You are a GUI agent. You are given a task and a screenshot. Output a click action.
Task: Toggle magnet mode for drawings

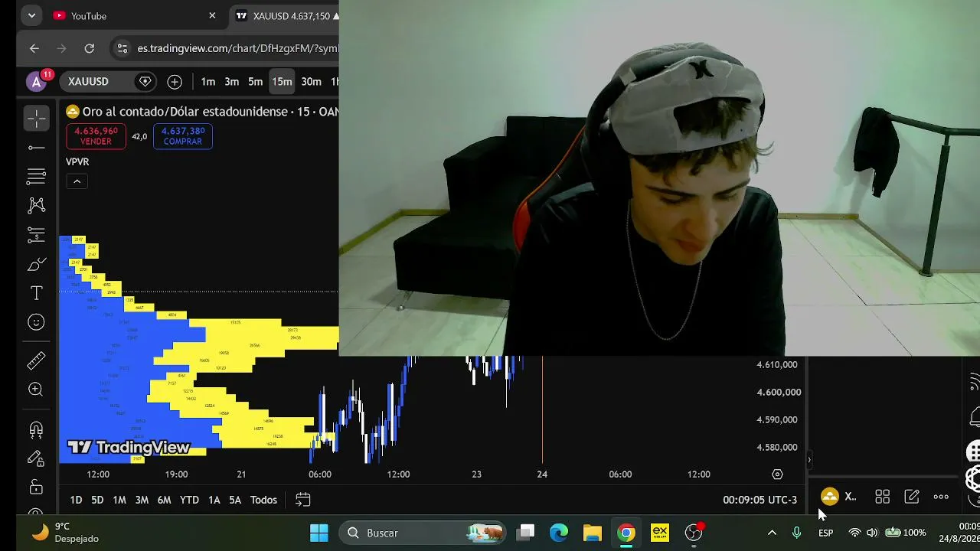coord(36,430)
